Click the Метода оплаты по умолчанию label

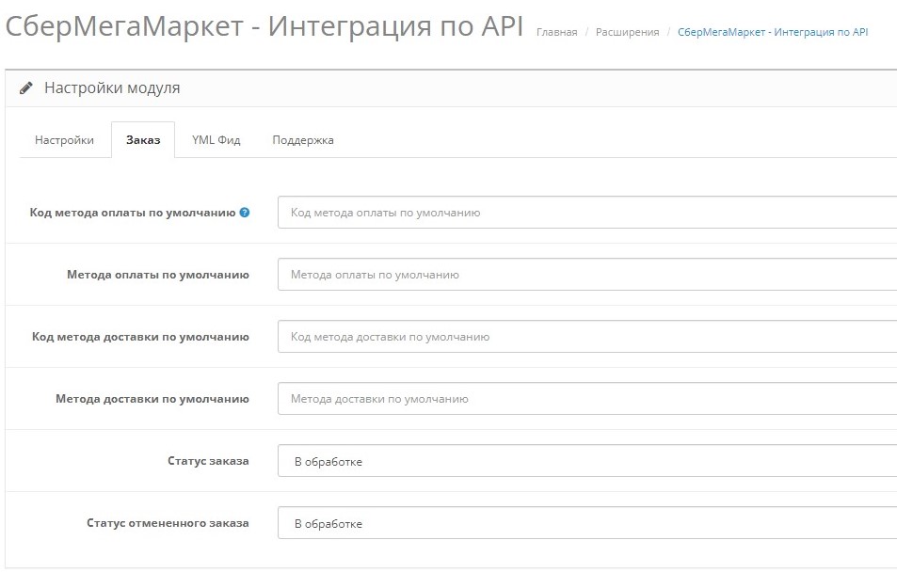tap(158, 275)
